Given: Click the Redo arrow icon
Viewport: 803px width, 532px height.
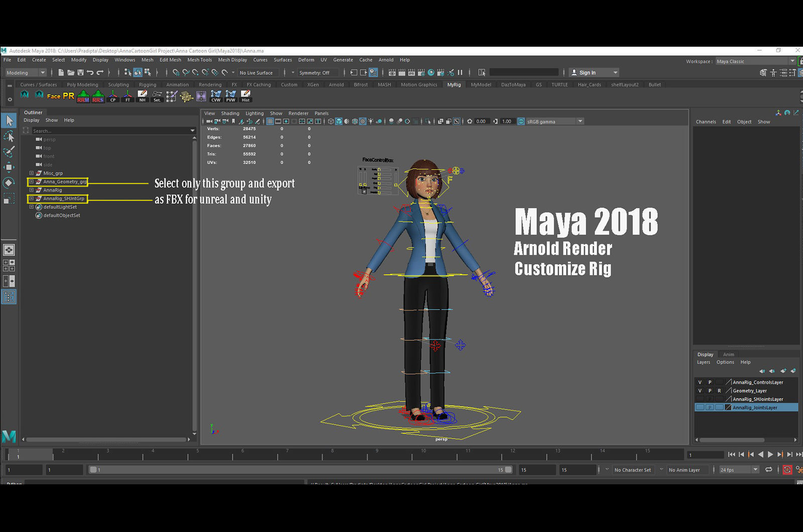Looking at the screenshot, I should pos(100,73).
